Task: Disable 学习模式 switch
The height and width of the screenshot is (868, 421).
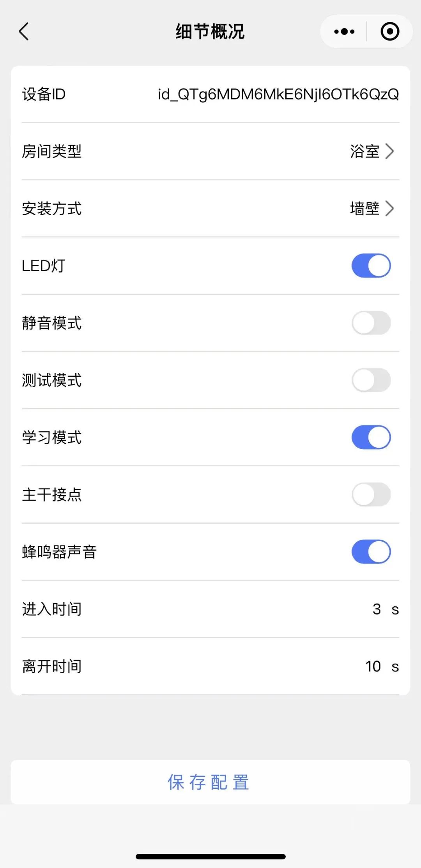Action: coord(371,438)
